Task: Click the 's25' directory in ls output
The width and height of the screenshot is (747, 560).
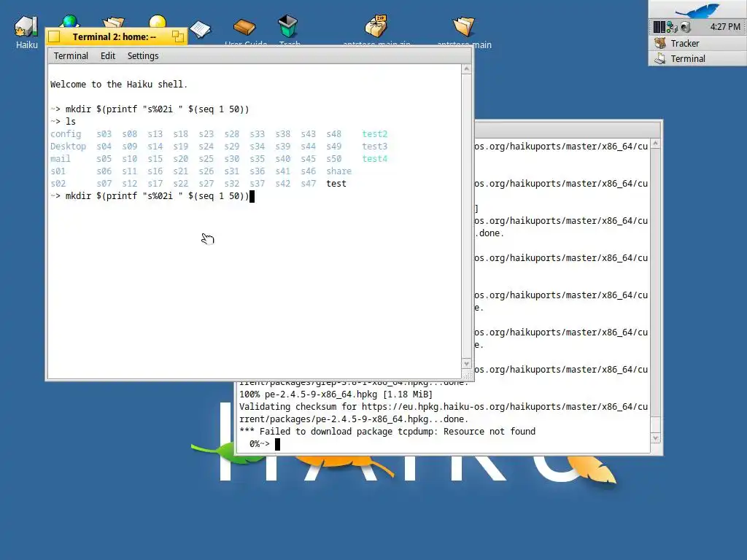Action: pos(206,158)
